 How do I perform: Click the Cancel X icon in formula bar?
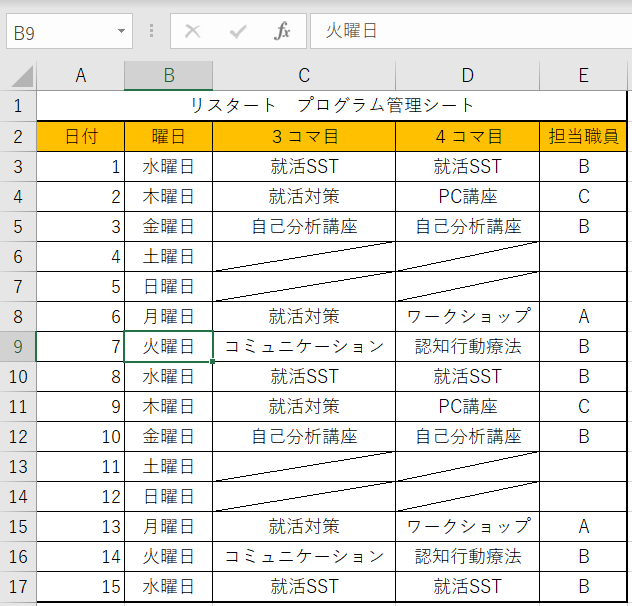[193, 32]
